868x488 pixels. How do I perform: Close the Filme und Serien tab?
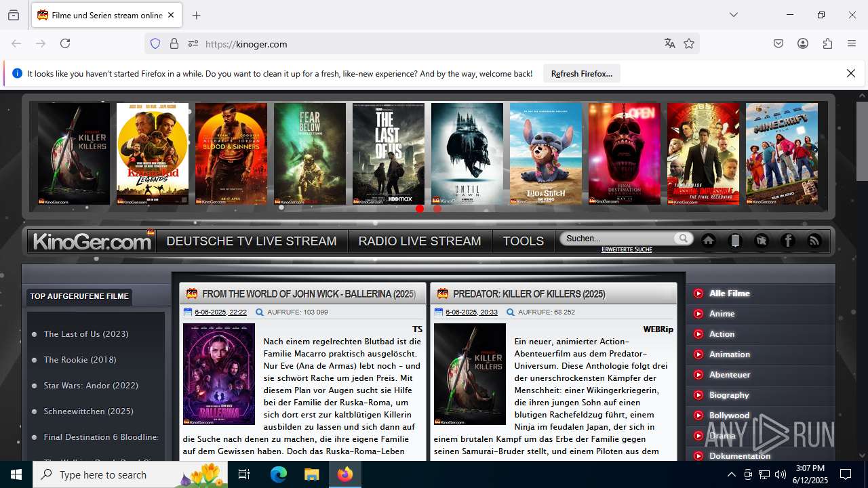click(x=171, y=15)
